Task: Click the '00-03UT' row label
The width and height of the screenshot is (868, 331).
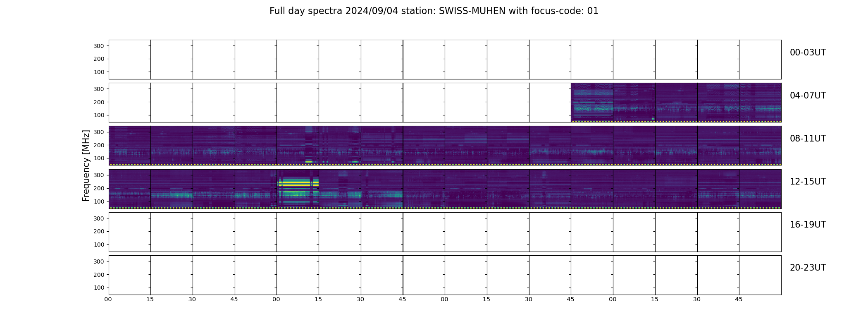Action: (808, 53)
